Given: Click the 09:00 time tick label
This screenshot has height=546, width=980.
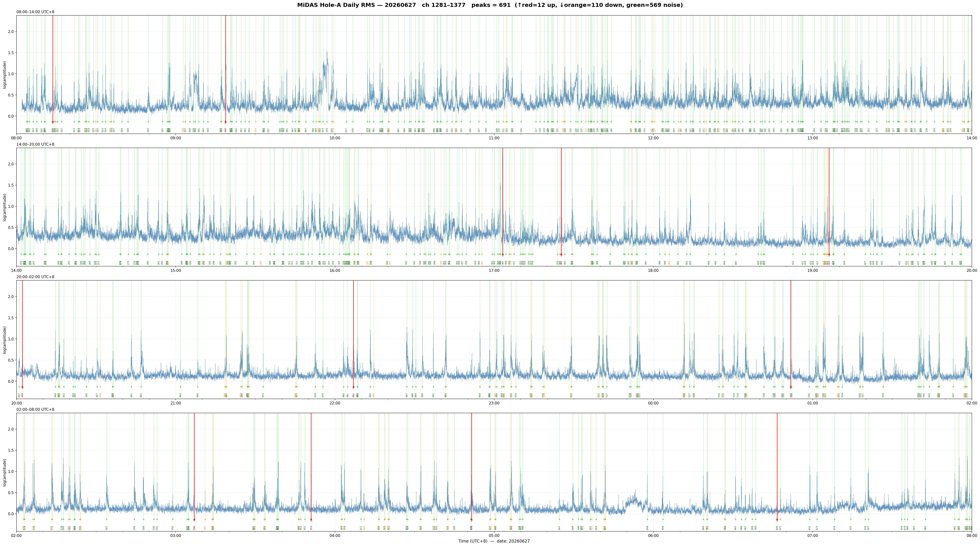Looking at the screenshot, I should click(x=176, y=138).
